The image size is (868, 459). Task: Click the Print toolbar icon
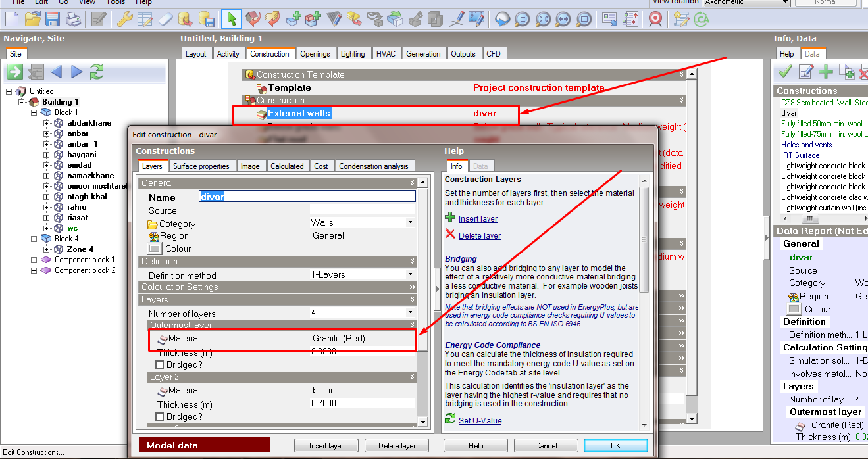pyautogui.click(x=73, y=19)
